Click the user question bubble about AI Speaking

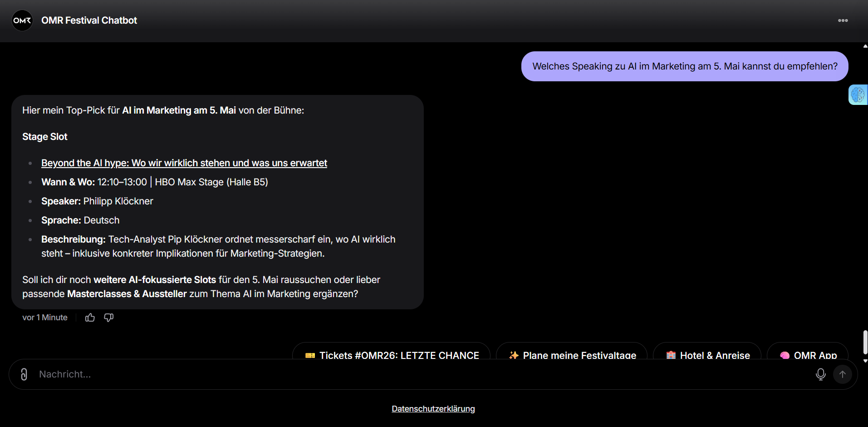[x=685, y=66]
